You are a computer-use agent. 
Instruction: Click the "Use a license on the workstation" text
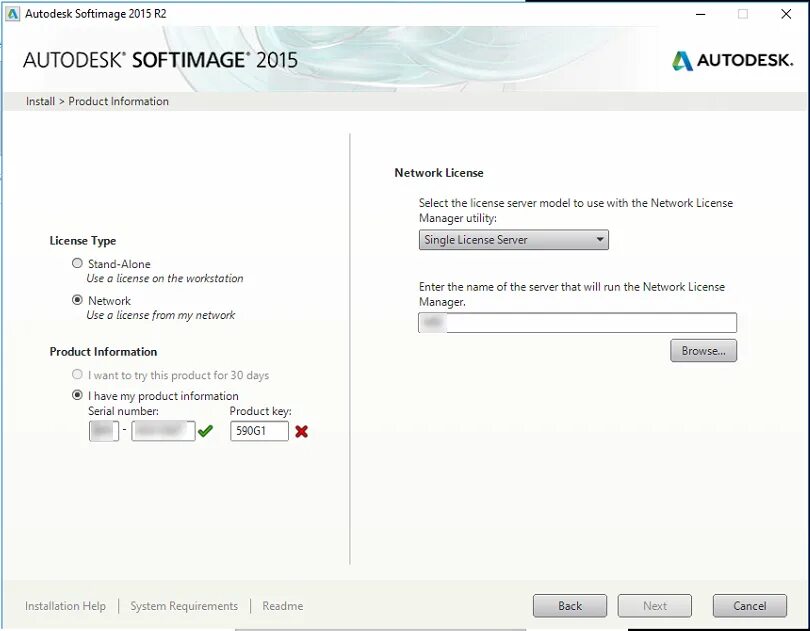coord(165,278)
